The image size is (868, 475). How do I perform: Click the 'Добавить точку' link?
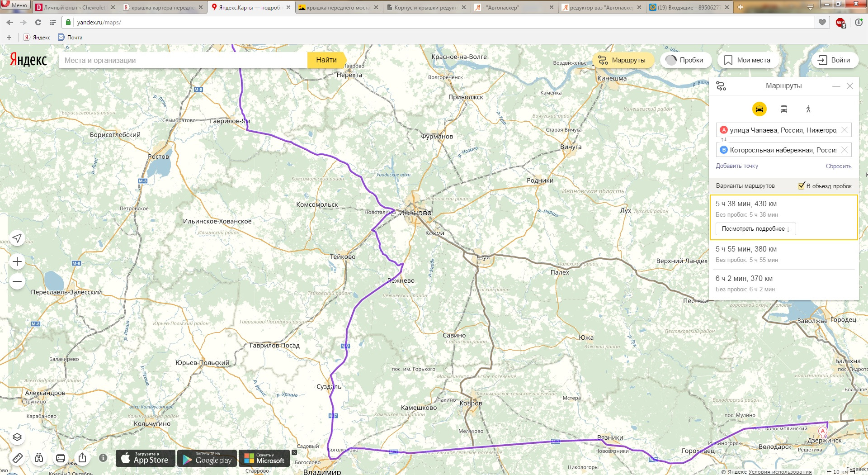pyautogui.click(x=737, y=166)
